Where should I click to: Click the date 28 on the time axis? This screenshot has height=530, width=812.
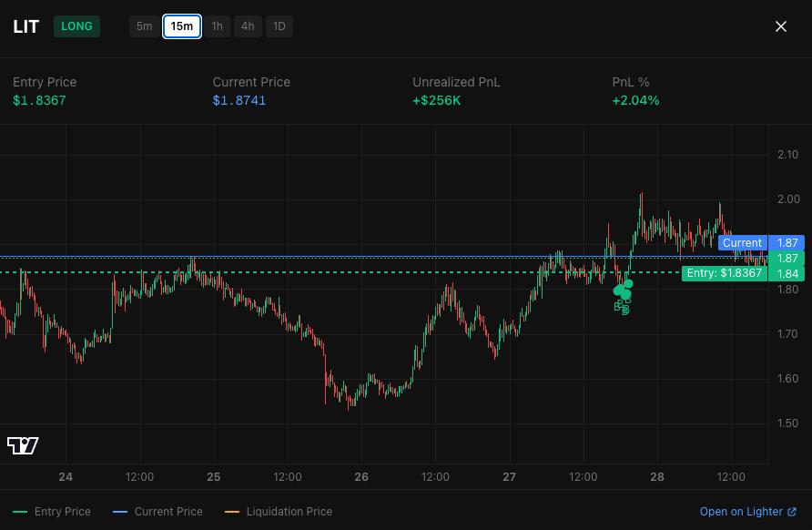pyautogui.click(x=657, y=476)
